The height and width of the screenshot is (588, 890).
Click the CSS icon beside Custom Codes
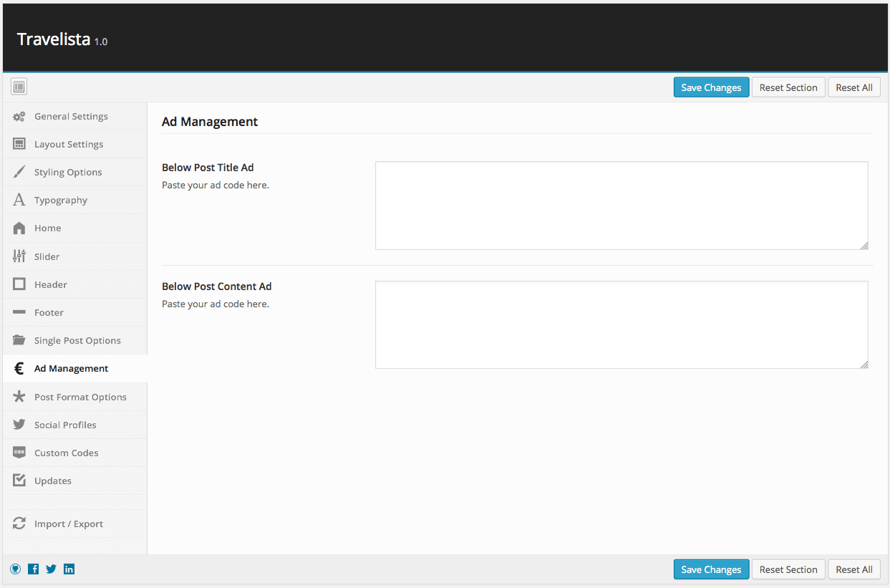(x=19, y=453)
